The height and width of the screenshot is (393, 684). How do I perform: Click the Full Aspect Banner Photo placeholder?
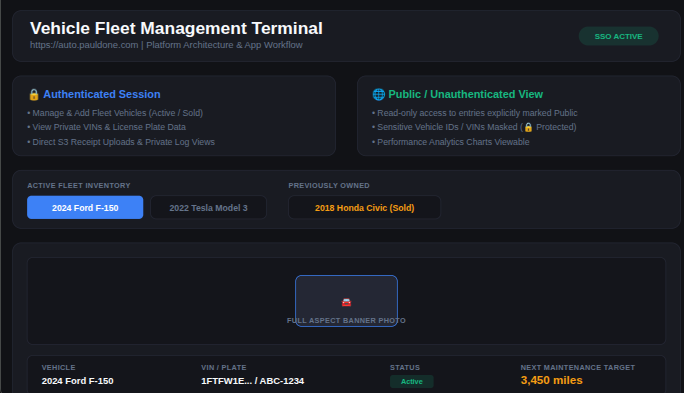(346, 301)
